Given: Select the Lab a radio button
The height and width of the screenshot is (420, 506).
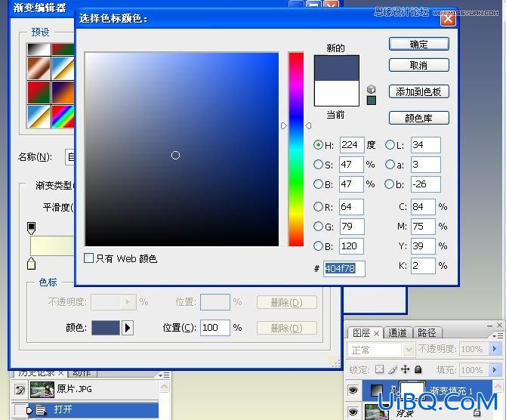Looking at the screenshot, I should (x=390, y=165).
